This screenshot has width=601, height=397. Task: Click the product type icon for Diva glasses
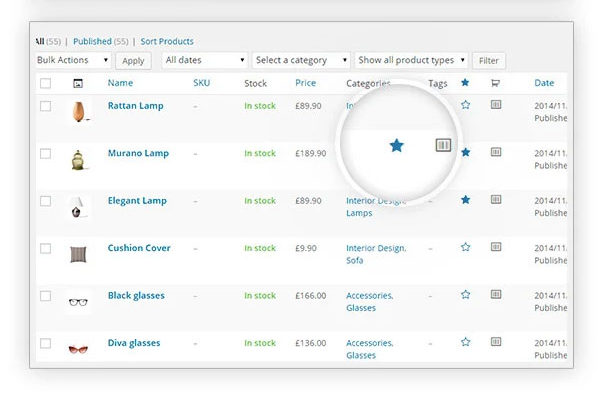496,341
